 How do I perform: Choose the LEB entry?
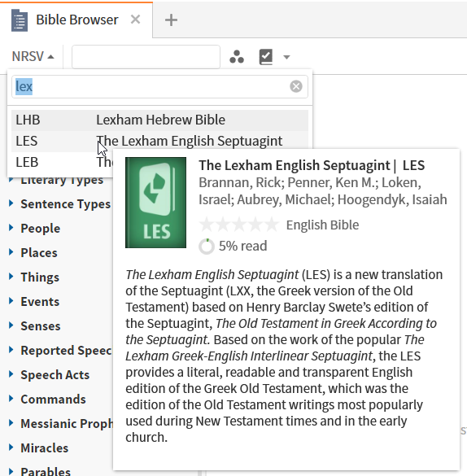pyautogui.click(x=62, y=162)
